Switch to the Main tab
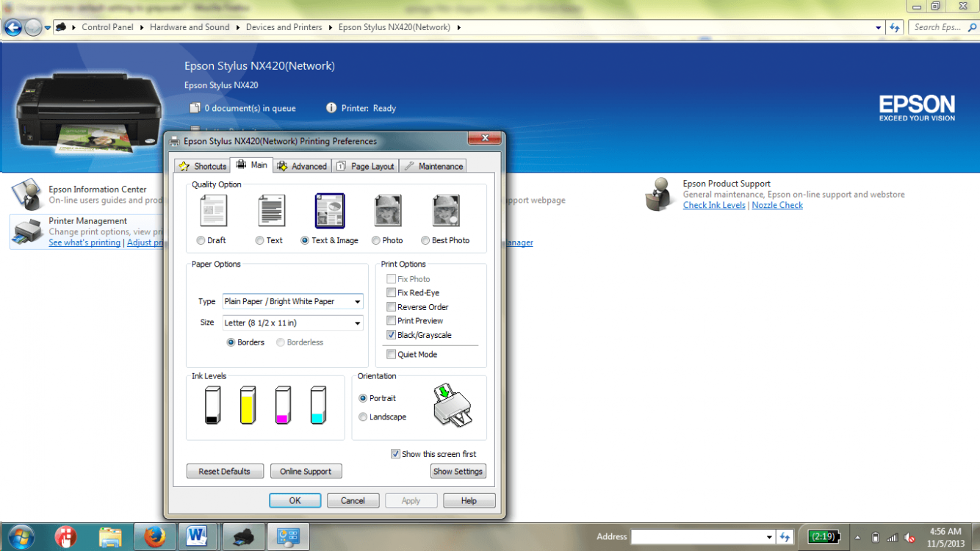The height and width of the screenshot is (551, 980). [252, 165]
